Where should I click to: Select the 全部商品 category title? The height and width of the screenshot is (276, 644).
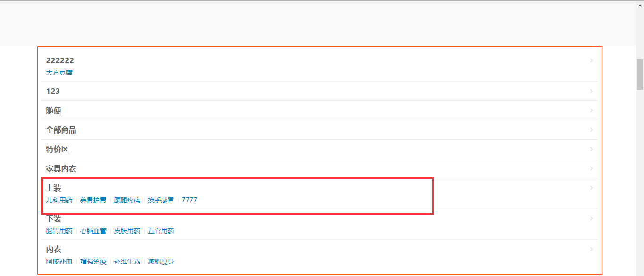click(x=61, y=130)
